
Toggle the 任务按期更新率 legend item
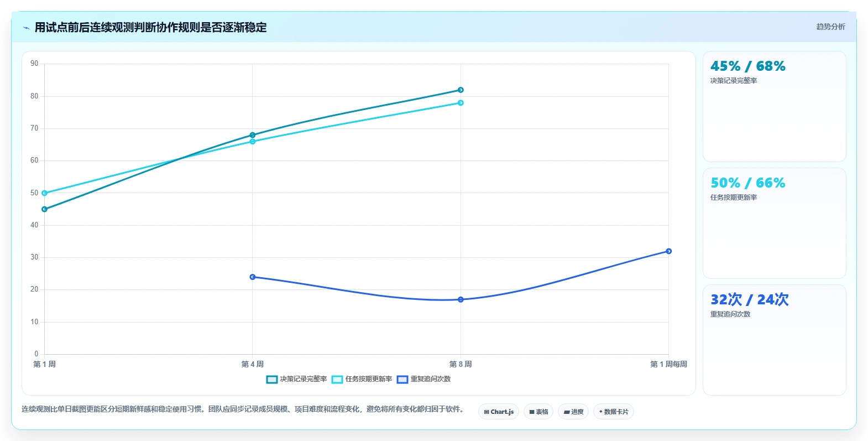click(362, 379)
